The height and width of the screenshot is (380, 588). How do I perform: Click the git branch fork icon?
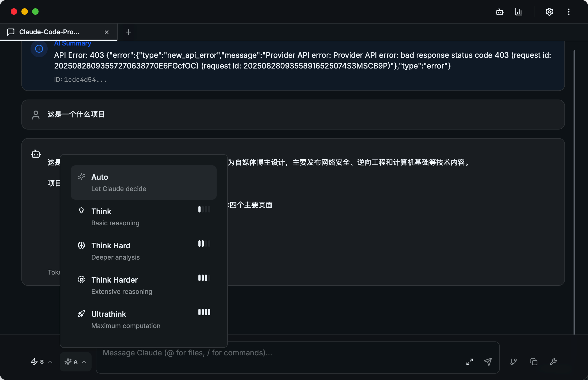513,362
